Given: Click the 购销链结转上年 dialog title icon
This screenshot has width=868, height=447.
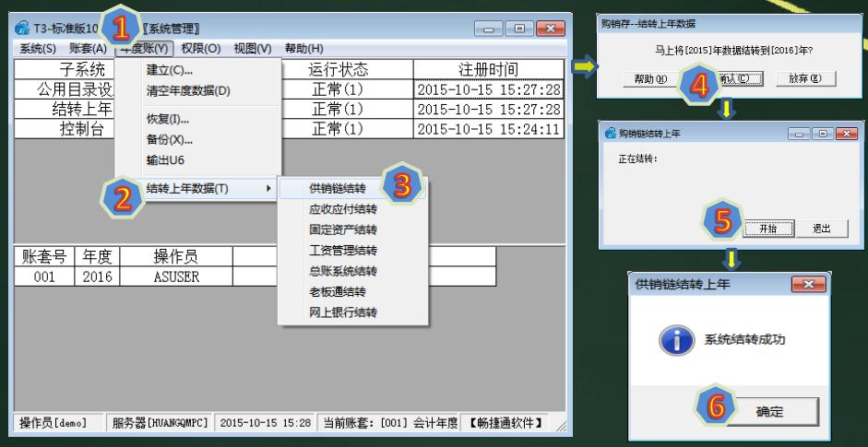Looking at the screenshot, I should [611, 134].
